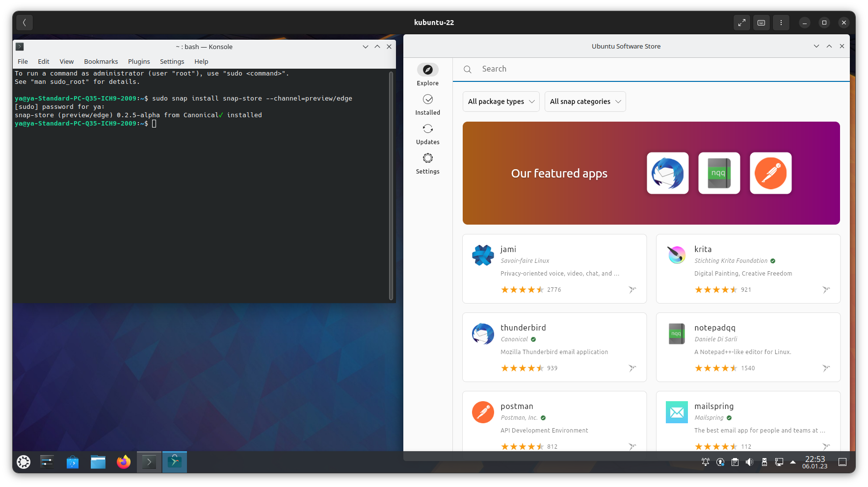Click the snap bird icon on thunderbird card
Screen dimensions: 868x487
(x=632, y=368)
